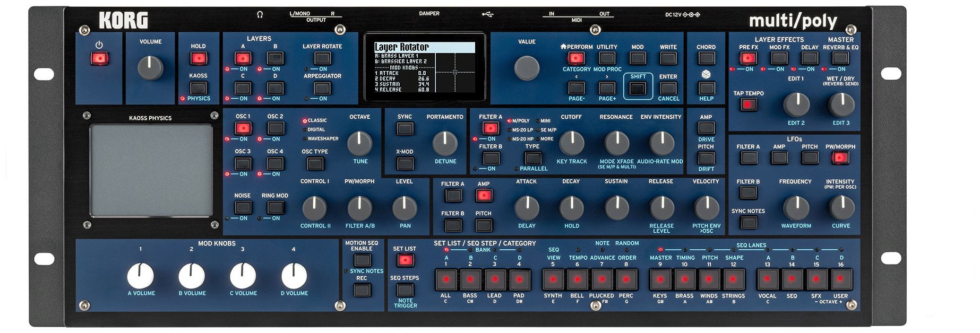Select the FILTER B button in filter section
The image size is (980, 333).
pyautogui.click(x=490, y=157)
